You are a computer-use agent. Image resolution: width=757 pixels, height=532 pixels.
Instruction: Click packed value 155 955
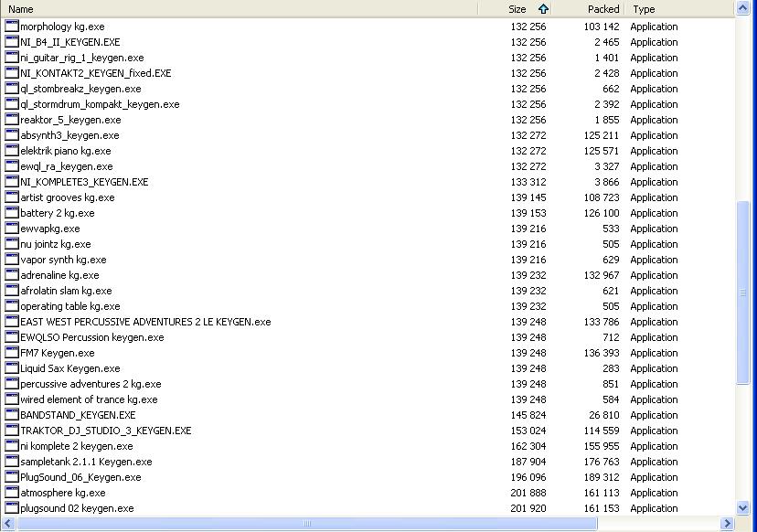pos(601,446)
